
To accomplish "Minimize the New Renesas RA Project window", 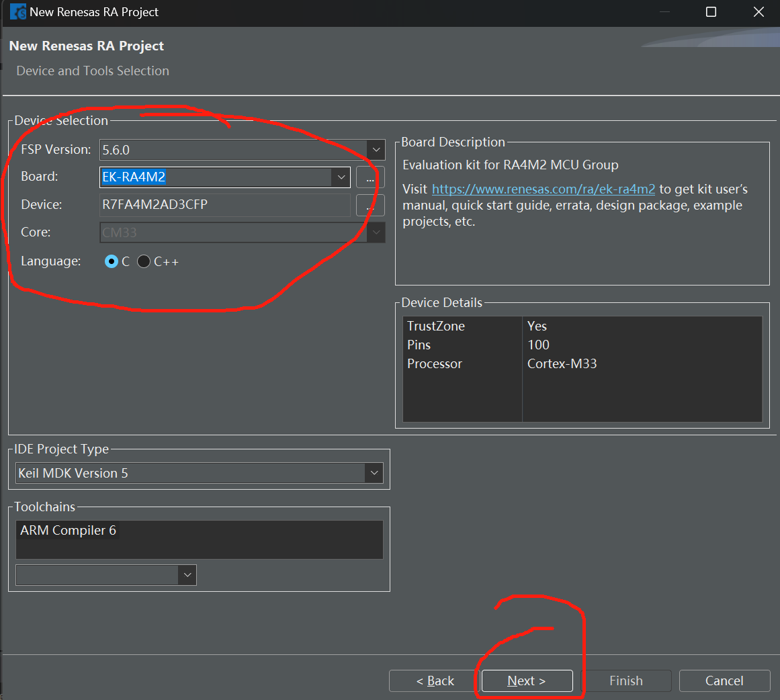I will tap(664, 12).
